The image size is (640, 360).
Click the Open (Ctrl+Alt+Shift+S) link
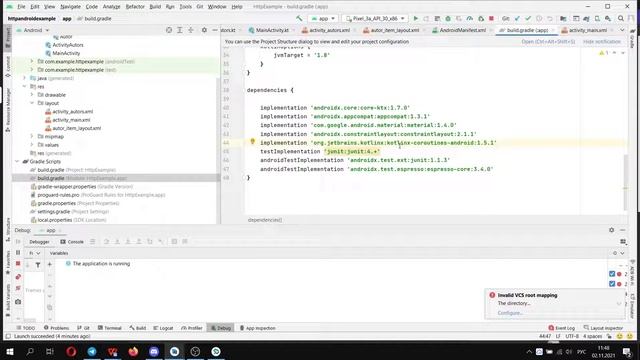tap(548, 42)
